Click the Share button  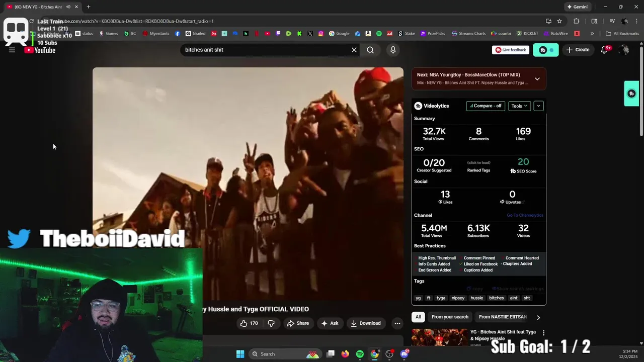point(298,323)
